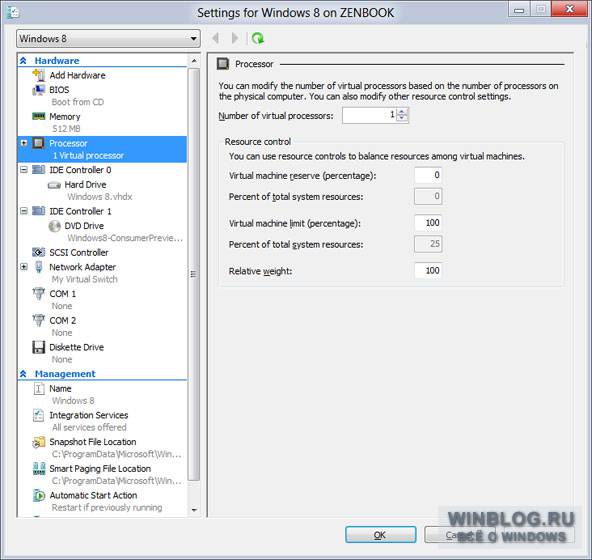Image resolution: width=592 pixels, height=560 pixels.
Task: Open the Windows 8 virtual machine dropdown
Action: [x=108, y=39]
